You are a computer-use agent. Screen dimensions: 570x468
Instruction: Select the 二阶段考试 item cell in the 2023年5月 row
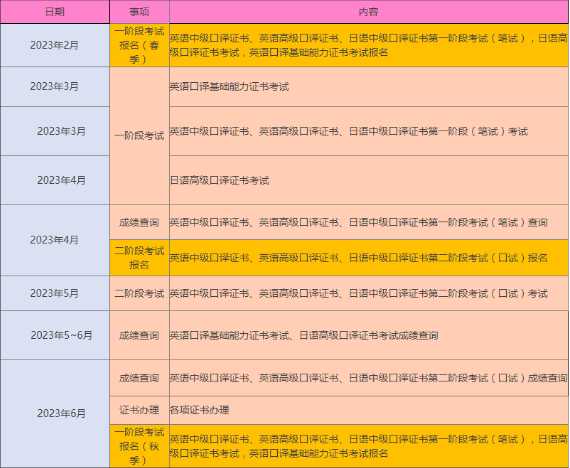pos(140,293)
